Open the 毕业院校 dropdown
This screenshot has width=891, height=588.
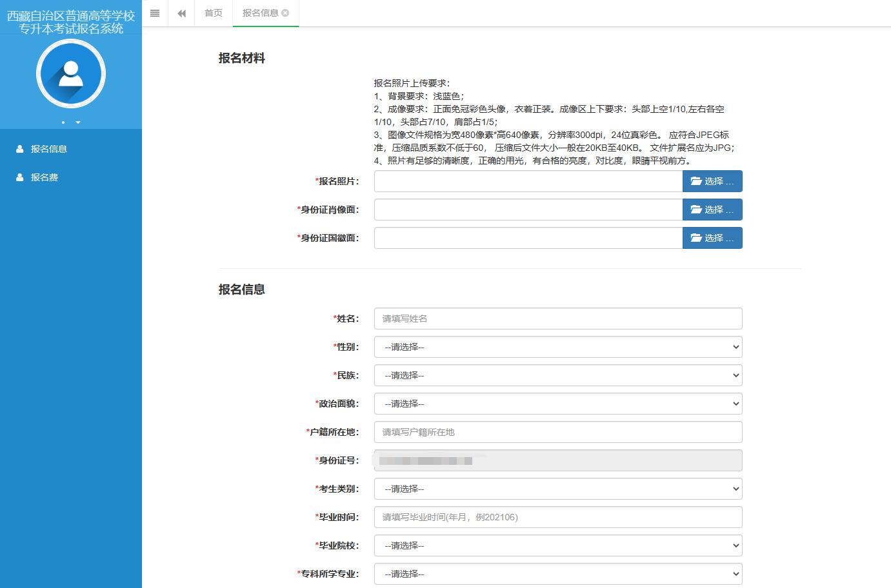[557, 545]
